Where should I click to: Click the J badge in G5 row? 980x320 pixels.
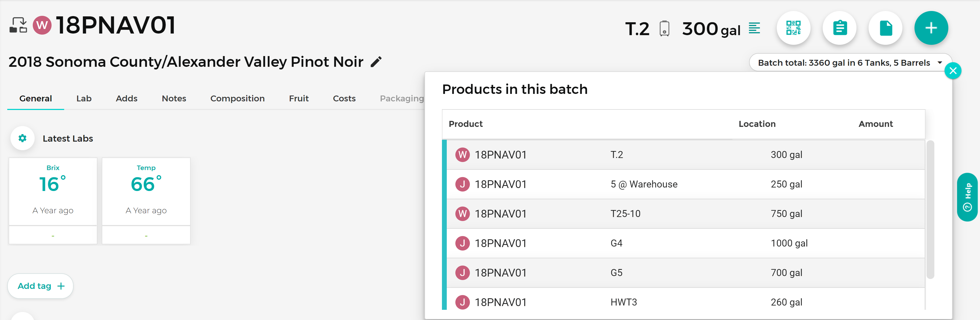(462, 273)
